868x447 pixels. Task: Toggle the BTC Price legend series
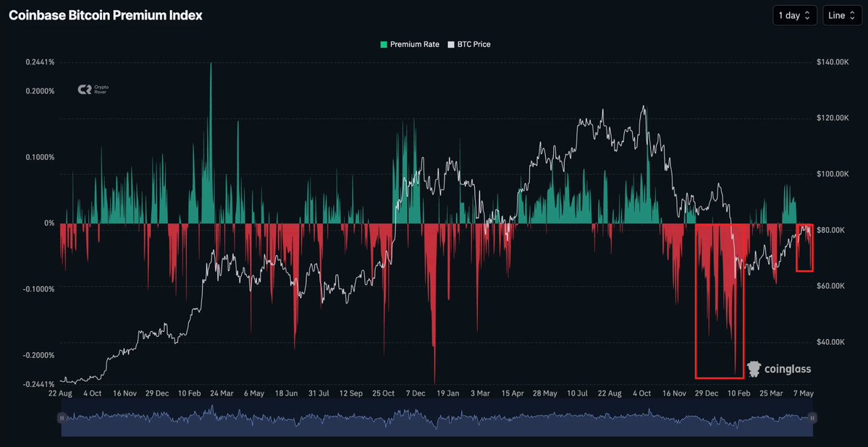[x=468, y=44]
